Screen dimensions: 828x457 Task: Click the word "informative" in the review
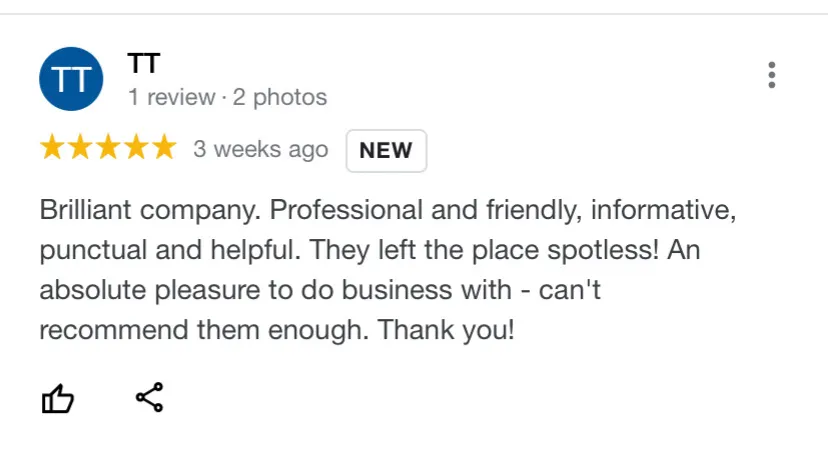pyautogui.click(x=663, y=211)
